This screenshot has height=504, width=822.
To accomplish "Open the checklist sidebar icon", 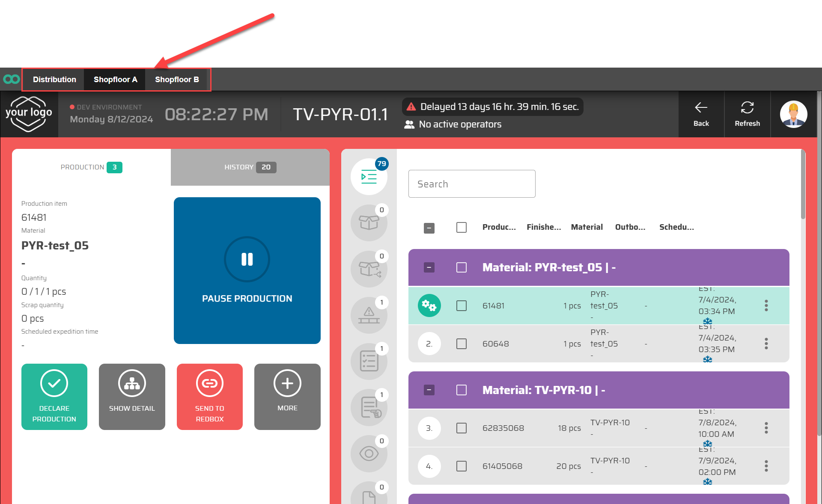I will [x=369, y=362].
